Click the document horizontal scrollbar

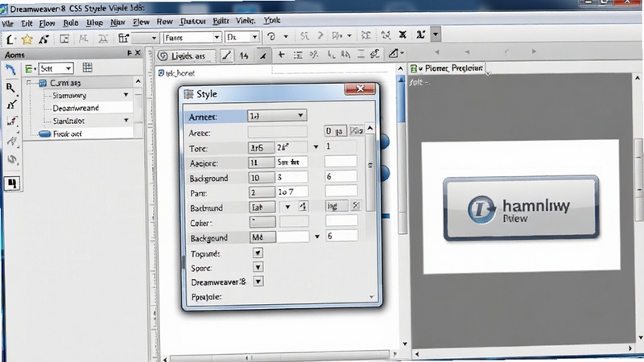coord(279,356)
